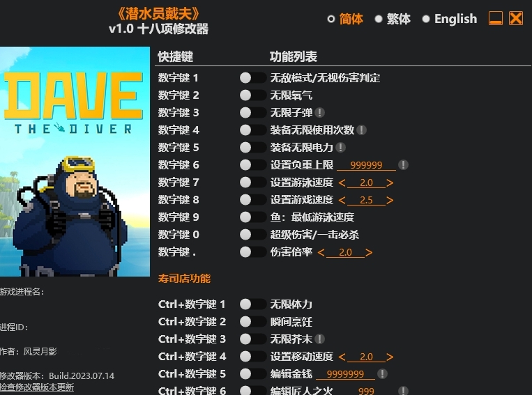Click the 设置游戏速度 value field 2.5
This screenshot has width=532, height=395.
(x=366, y=200)
